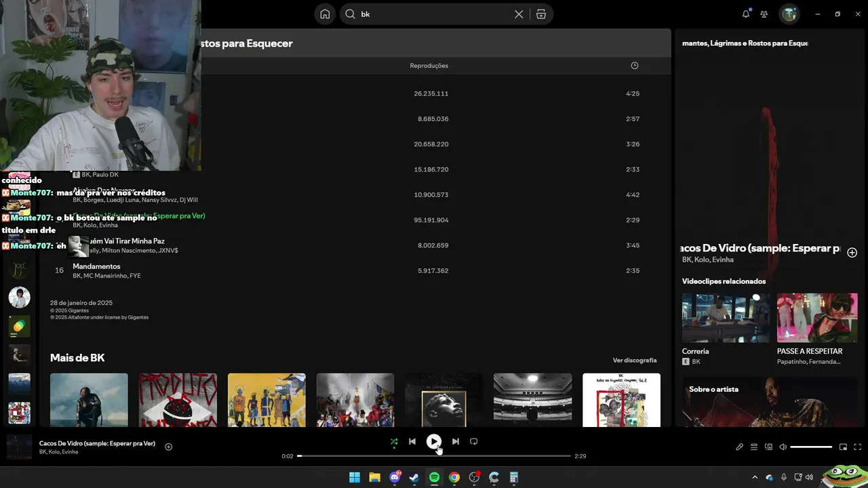This screenshot has width=868, height=488.
Task: Open Windows Start menu
Action: 355,477
